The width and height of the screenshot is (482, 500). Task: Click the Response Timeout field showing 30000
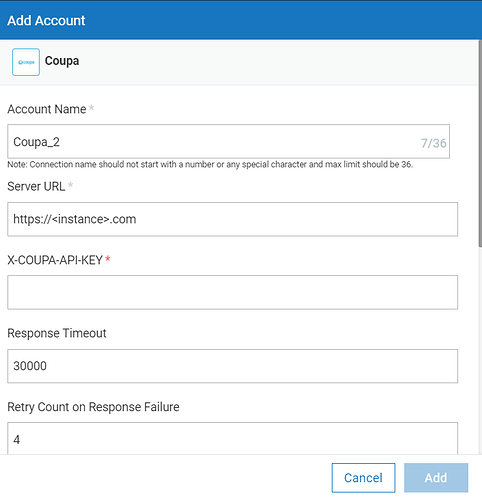click(233, 366)
